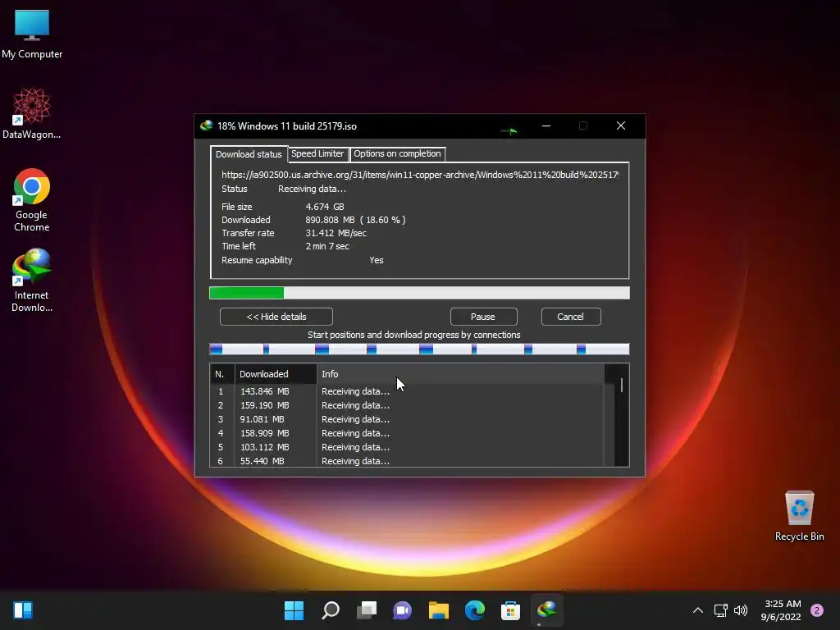Open Widgets panel on taskbar
This screenshot has height=630, width=840.
click(x=23, y=610)
